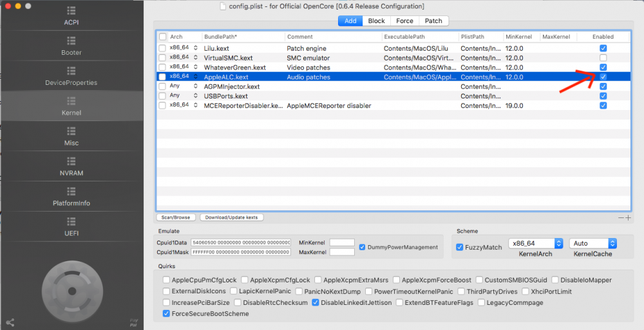Change Arch stepper for VirtualSMC.kext

click(x=196, y=57)
